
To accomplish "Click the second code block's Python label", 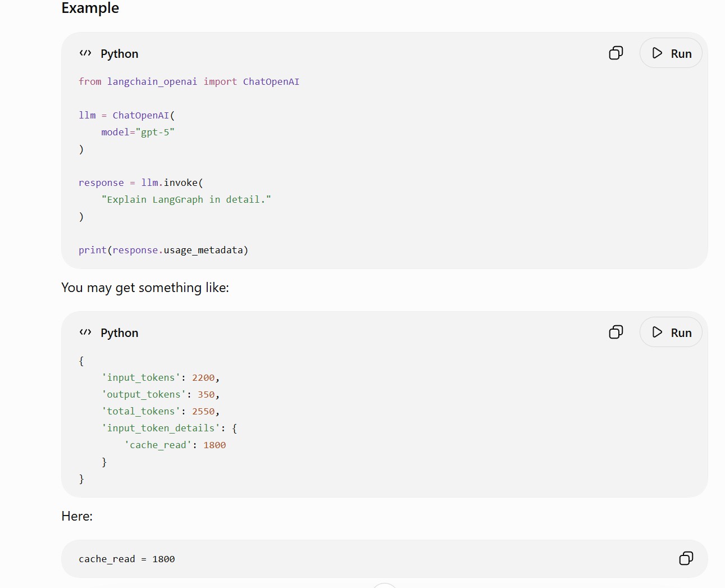I will coord(120,333).
